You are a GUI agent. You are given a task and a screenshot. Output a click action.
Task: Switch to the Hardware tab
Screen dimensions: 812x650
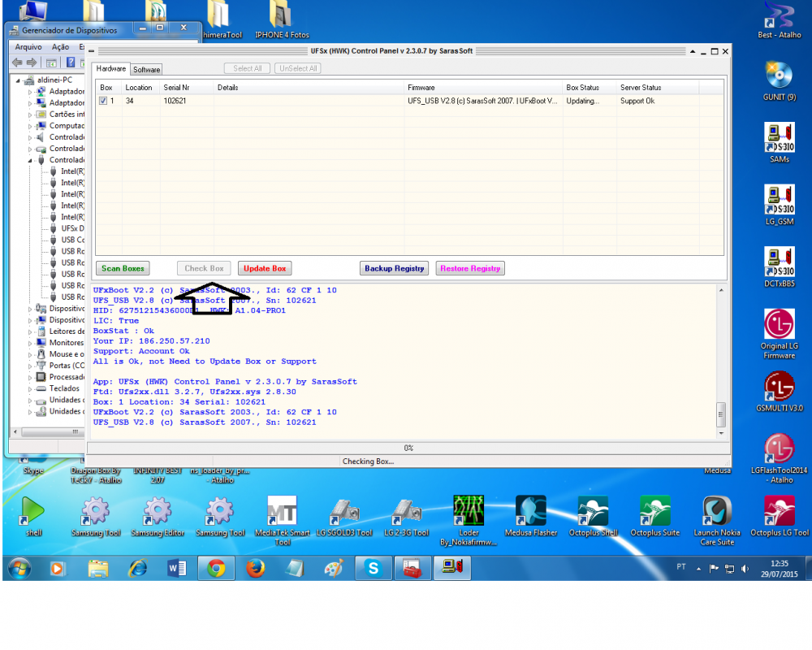110,68
